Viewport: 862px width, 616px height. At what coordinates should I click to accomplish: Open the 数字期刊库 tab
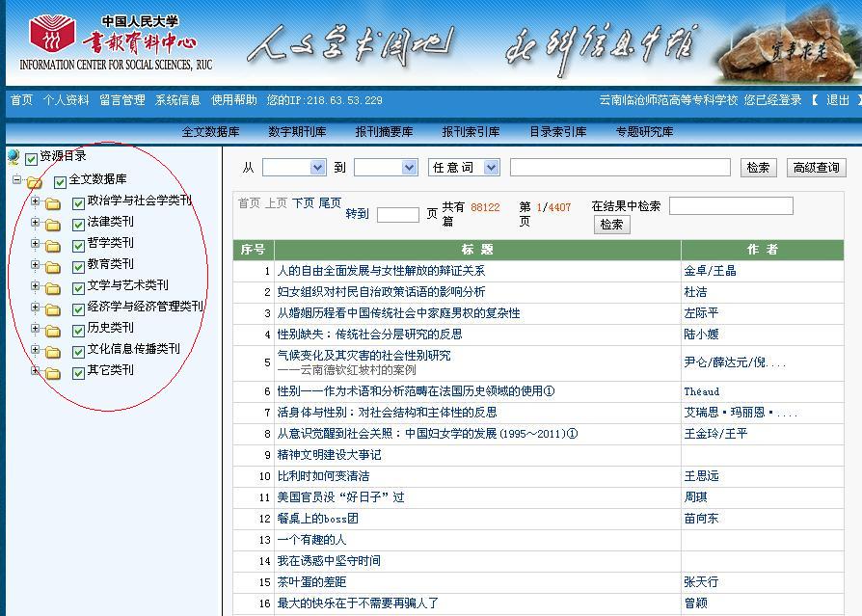pyautogui.click(x=297, y=132)
